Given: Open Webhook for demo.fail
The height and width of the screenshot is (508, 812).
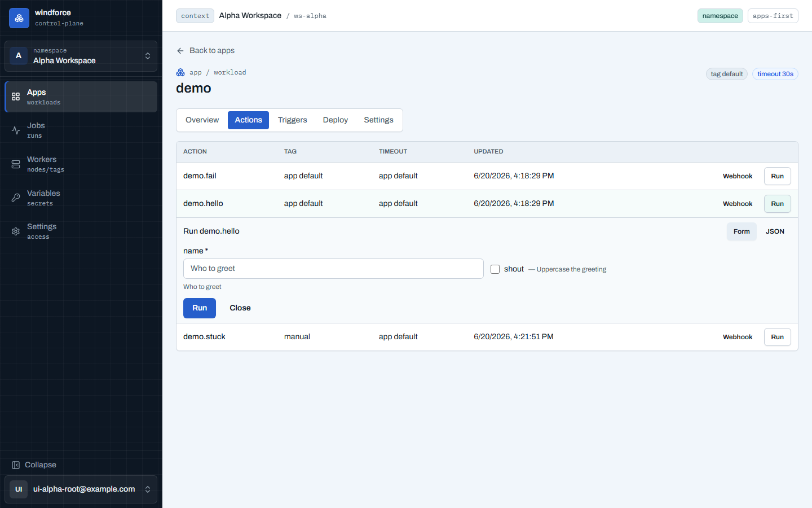Looking at the screenshot, I should (738, 176).
